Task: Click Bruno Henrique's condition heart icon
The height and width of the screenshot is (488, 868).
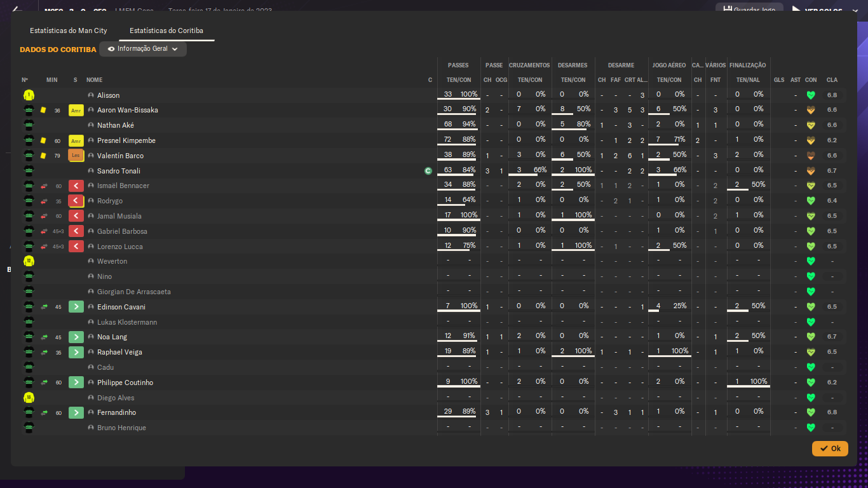Action: pyautogui.click(x=811, y=428)
